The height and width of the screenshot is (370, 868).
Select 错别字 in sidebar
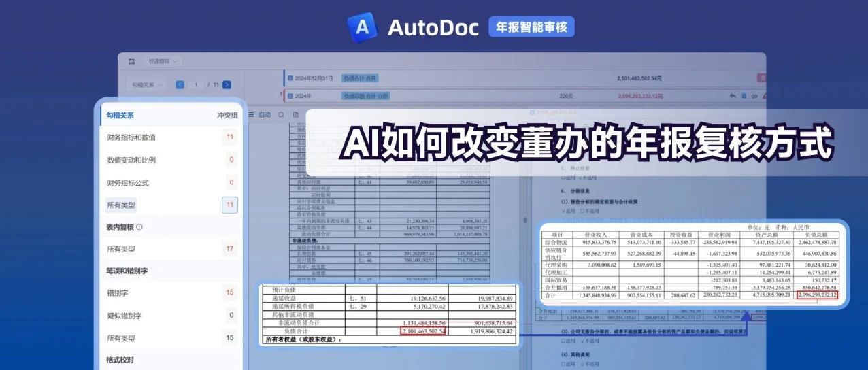[x=117, y=292]
